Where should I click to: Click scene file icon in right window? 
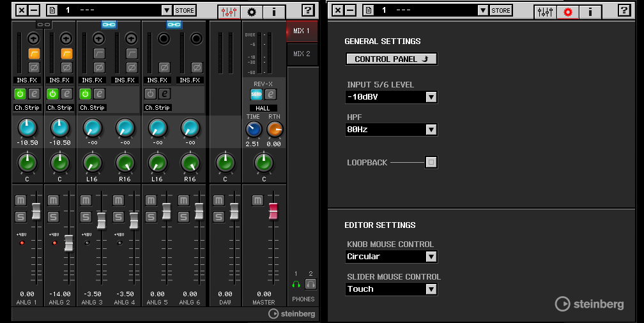[369, 10]
